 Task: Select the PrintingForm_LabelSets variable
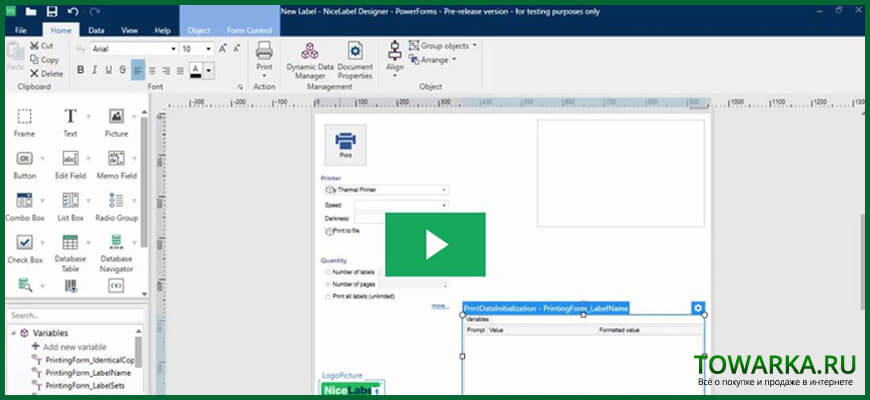click(84, 385)
